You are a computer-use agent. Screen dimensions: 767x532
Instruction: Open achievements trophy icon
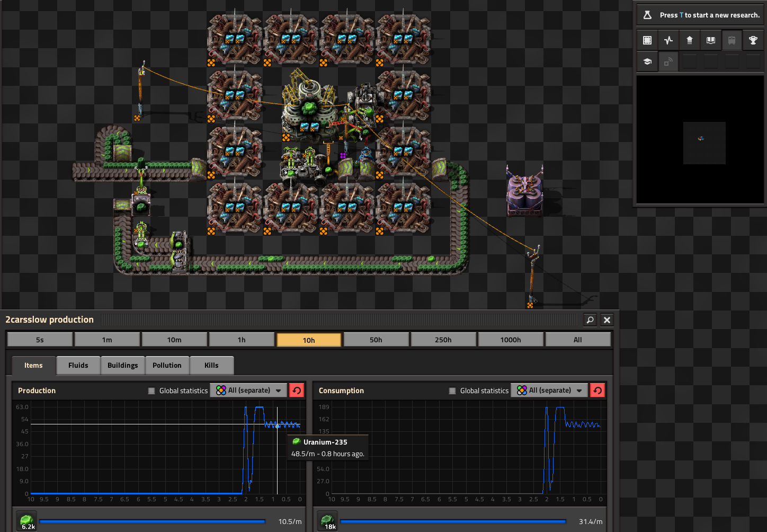pos(753,40)
